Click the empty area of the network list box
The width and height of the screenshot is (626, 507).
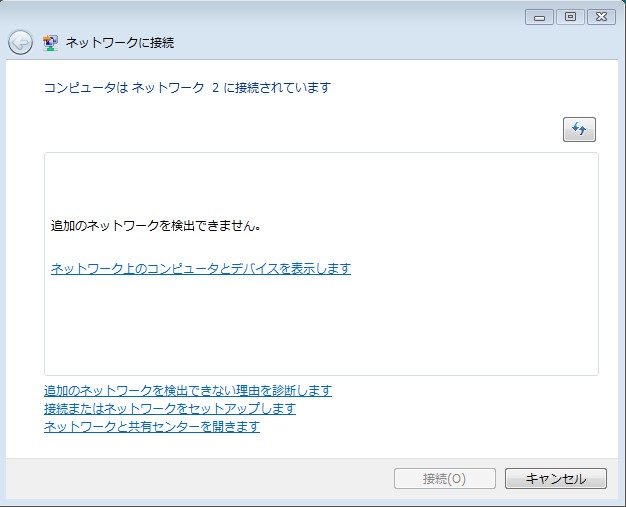[x=320, y=330]
